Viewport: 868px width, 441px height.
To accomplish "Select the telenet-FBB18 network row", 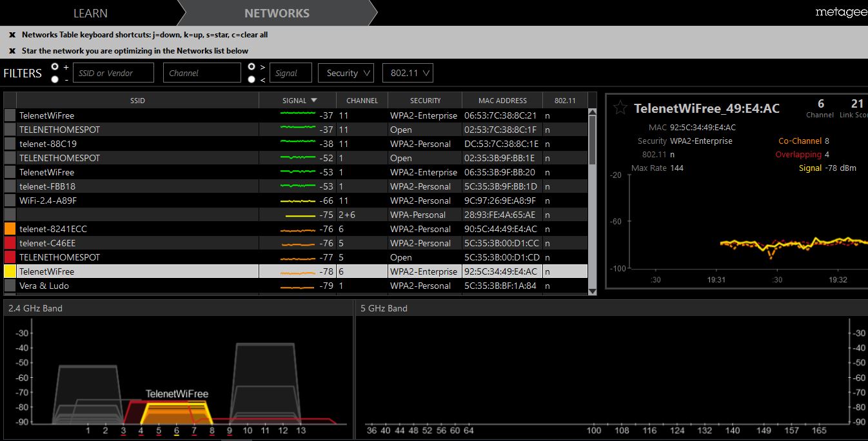I will tap(137, 186).
